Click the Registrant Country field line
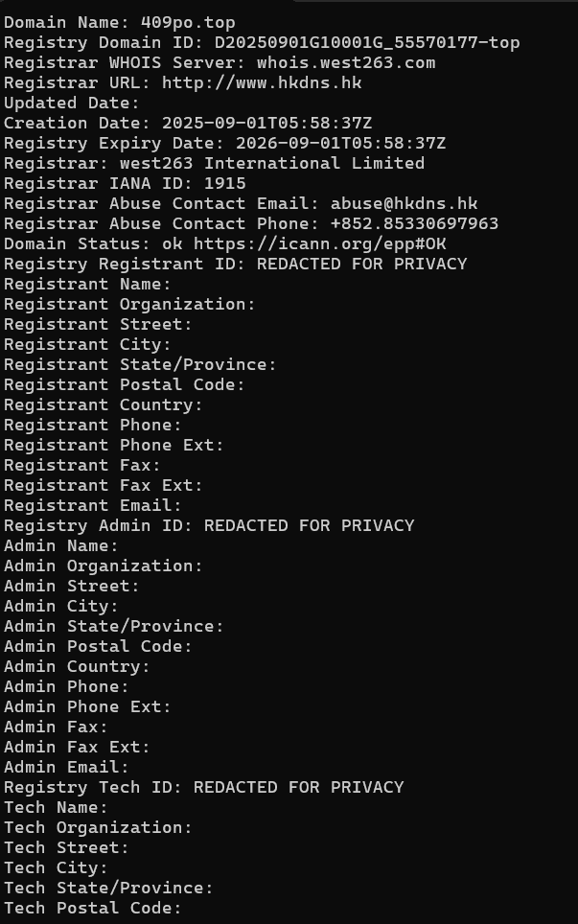 [x=104, y=404]
